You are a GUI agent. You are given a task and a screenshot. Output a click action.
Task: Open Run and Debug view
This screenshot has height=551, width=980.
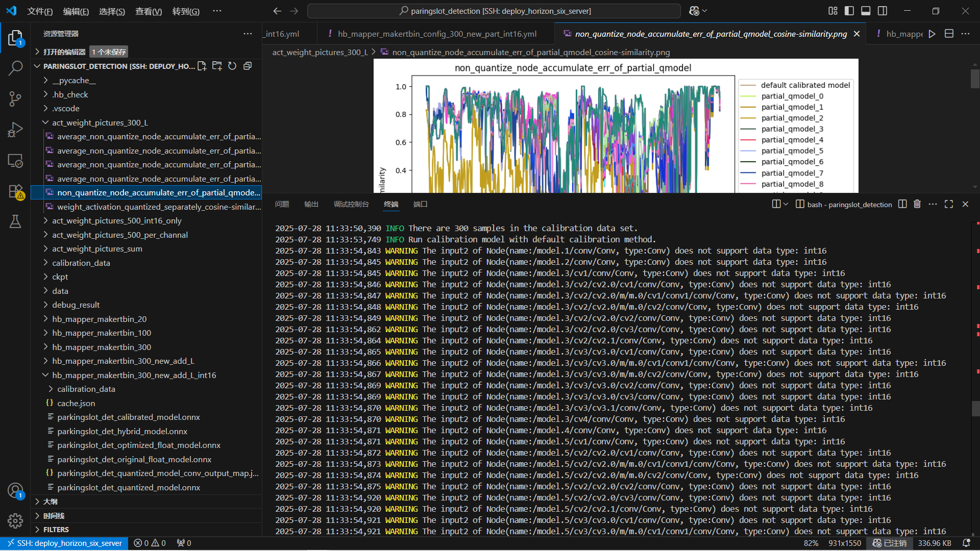(x=15, y=130)
